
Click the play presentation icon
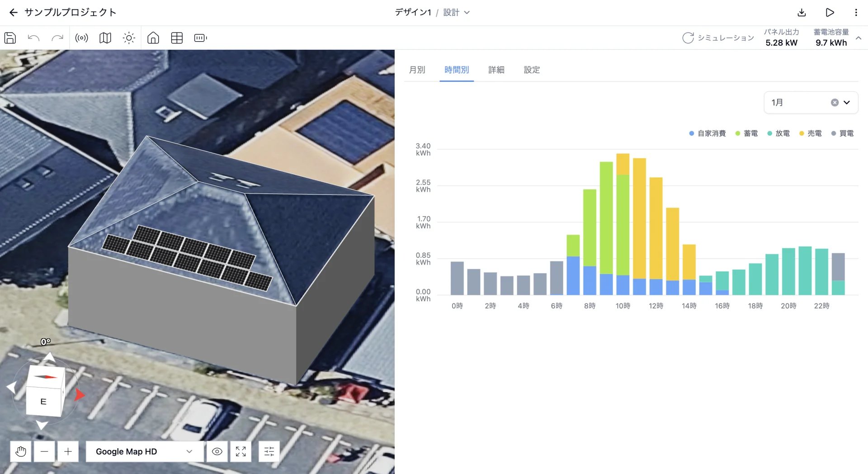coord(830,13)
